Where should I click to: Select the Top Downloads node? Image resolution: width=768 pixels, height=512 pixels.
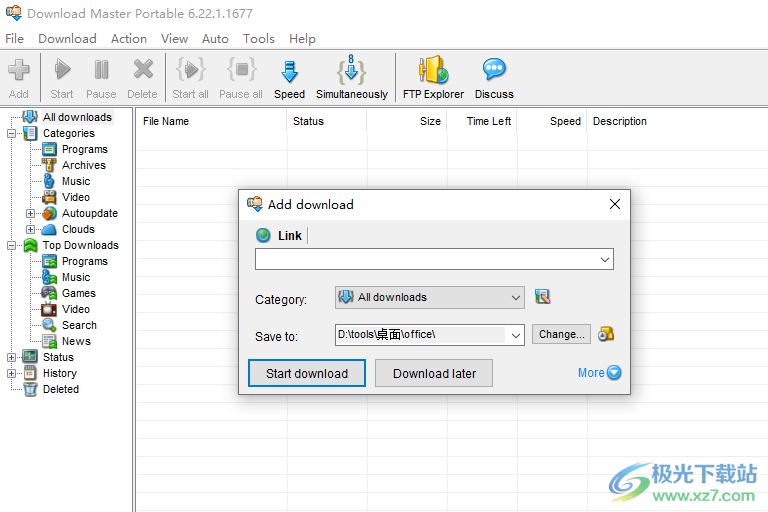point(81,245)
